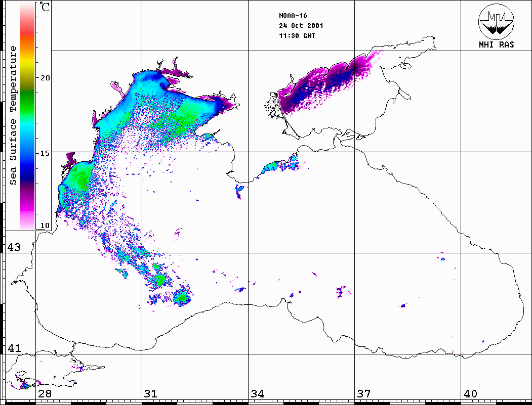
Task: Click the "15" temperature scale value
Action: pyautogui.click(x=45, y=153)
